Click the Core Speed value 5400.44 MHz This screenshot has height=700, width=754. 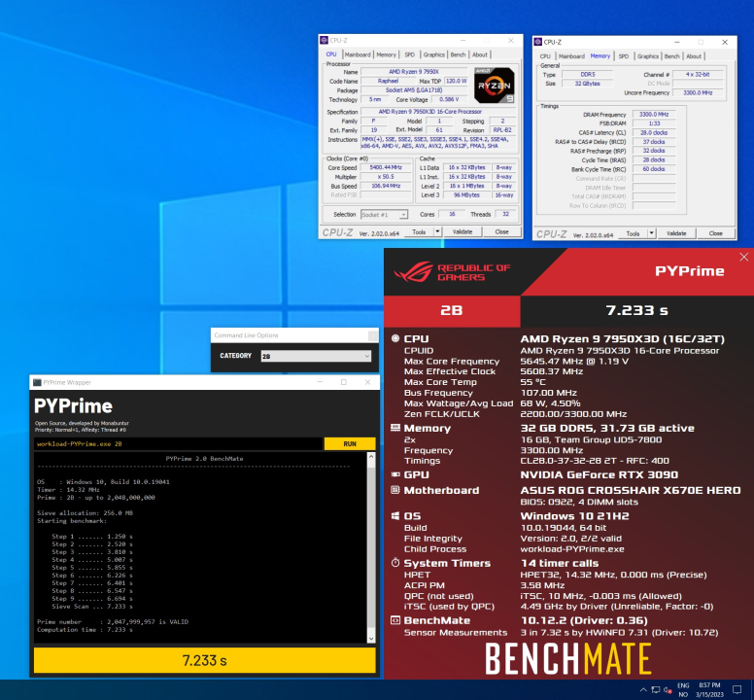(x=386, y=168)
